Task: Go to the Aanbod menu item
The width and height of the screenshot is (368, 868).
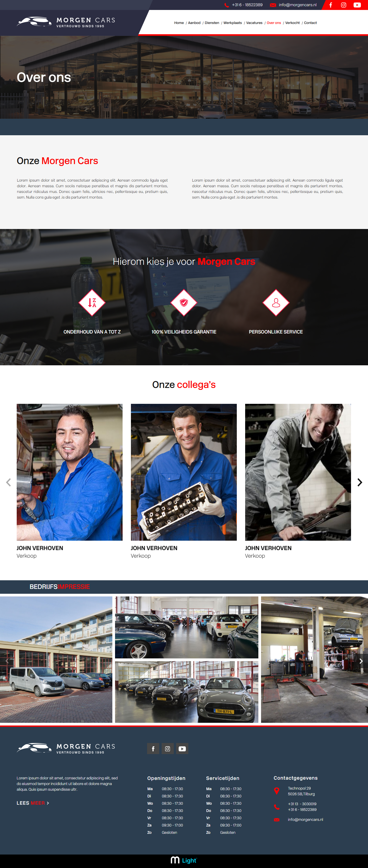Action: [194, 23]
